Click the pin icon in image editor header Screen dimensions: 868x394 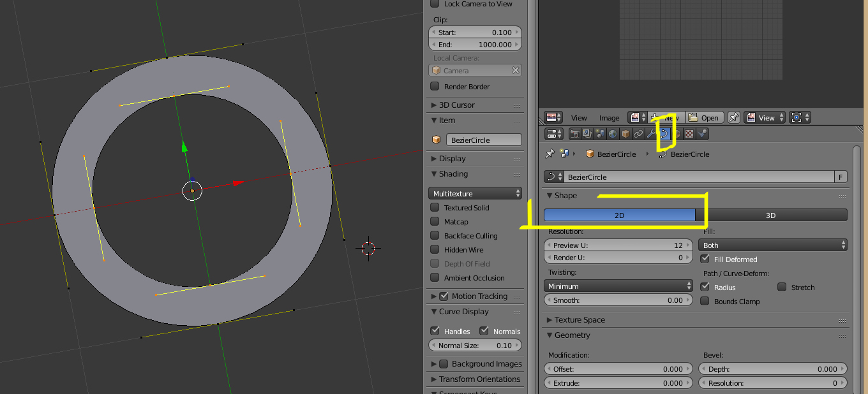[x=734, y=117]
